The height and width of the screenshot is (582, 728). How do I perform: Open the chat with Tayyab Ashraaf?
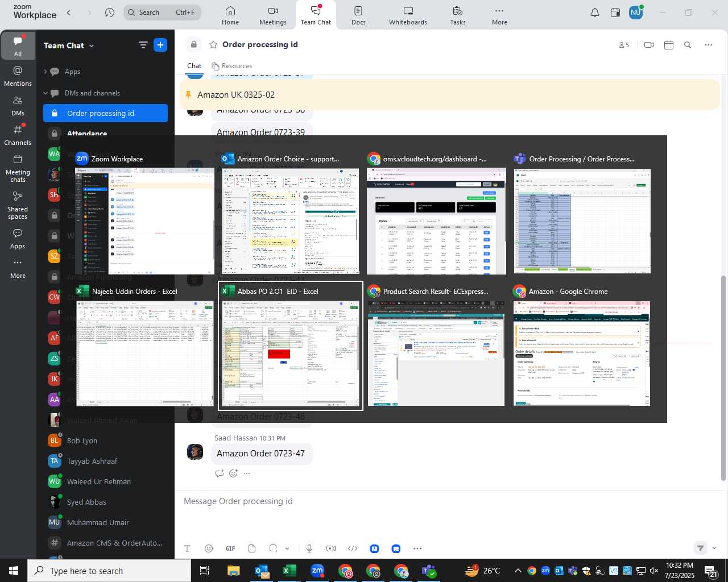click(x=105, y=461)
